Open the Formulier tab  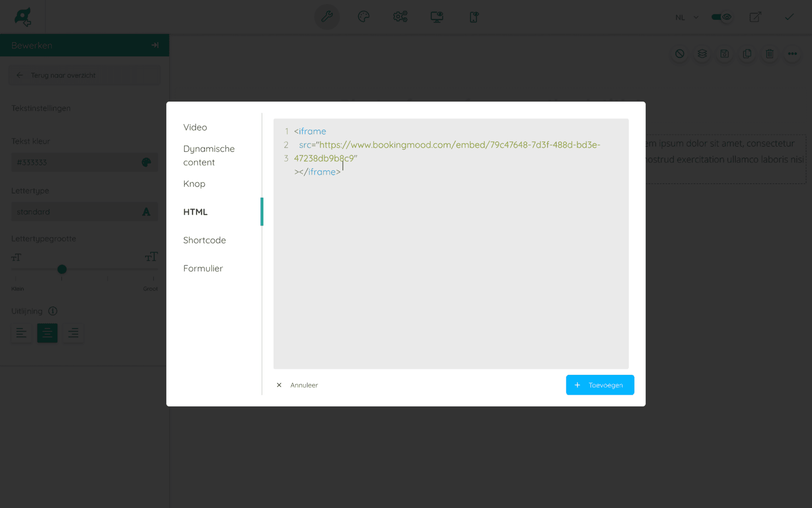click(x=203, y=268)
